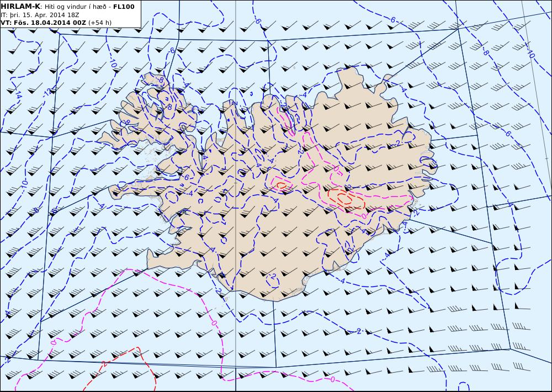Click the -12 isotherm contour label
Viewport: 552px width, 392px height.
click(47, 92)
